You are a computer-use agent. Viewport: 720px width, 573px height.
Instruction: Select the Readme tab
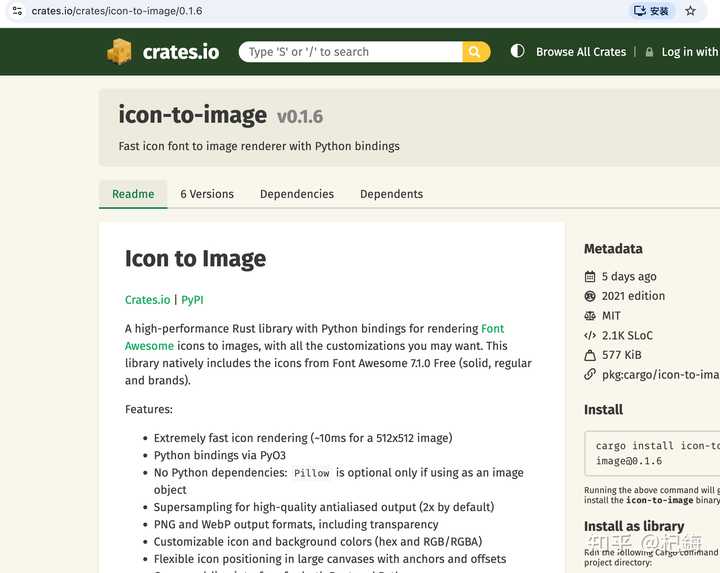click(133, 194)
